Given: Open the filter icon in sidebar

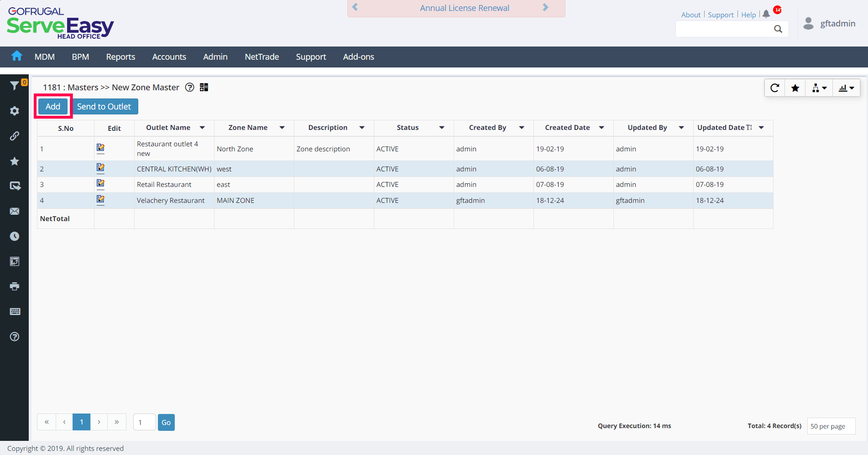Looking at the screenshot, I should coord(15,85).
